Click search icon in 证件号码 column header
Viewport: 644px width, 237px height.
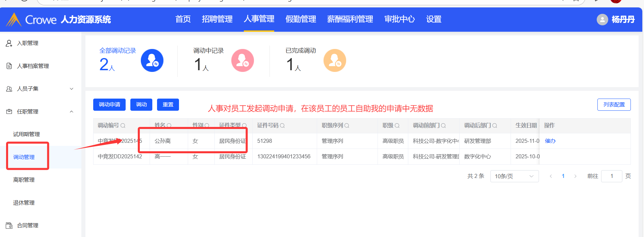coord(282,126)
